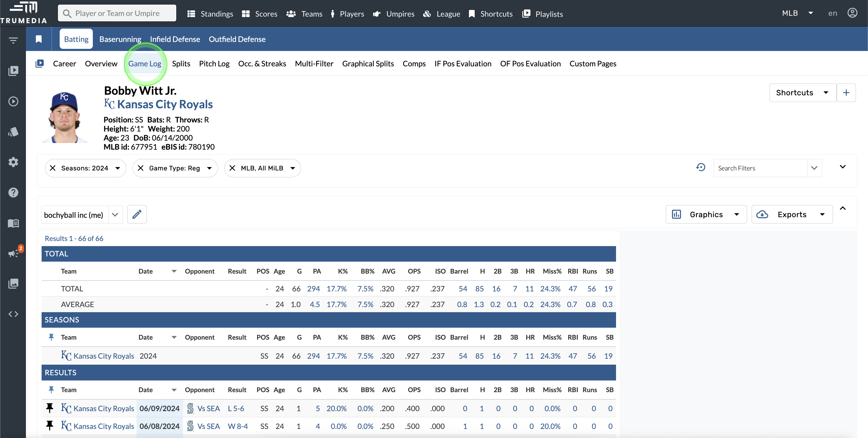The image size is (868, 438).
Task: Open the Kansas City Royals team link
Action: coord(165,104)
